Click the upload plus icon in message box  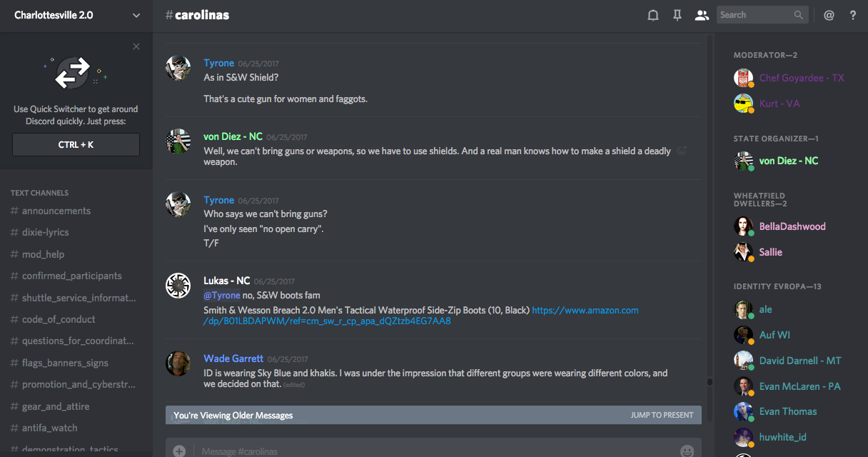179,451
